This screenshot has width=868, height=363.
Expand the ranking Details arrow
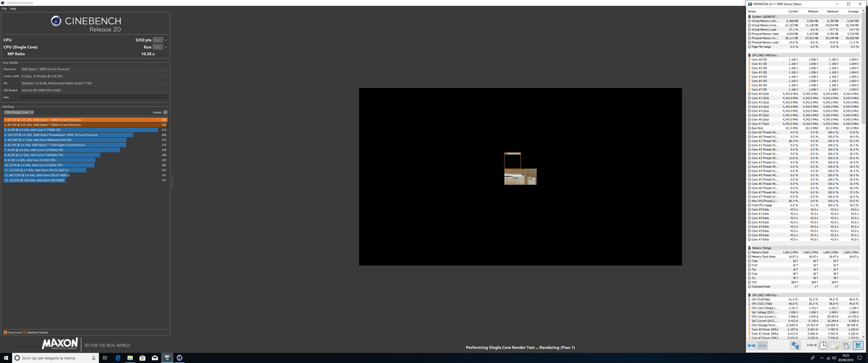165,112
